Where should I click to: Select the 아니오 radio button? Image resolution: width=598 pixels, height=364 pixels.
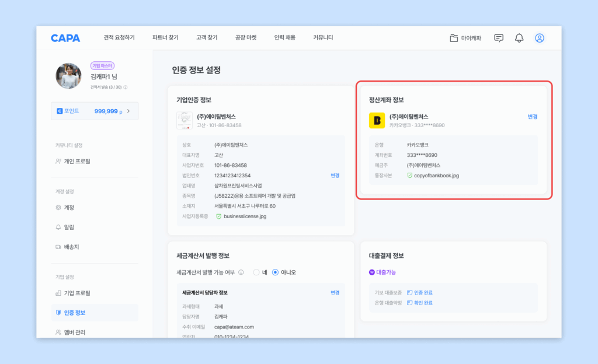(276, 272)
